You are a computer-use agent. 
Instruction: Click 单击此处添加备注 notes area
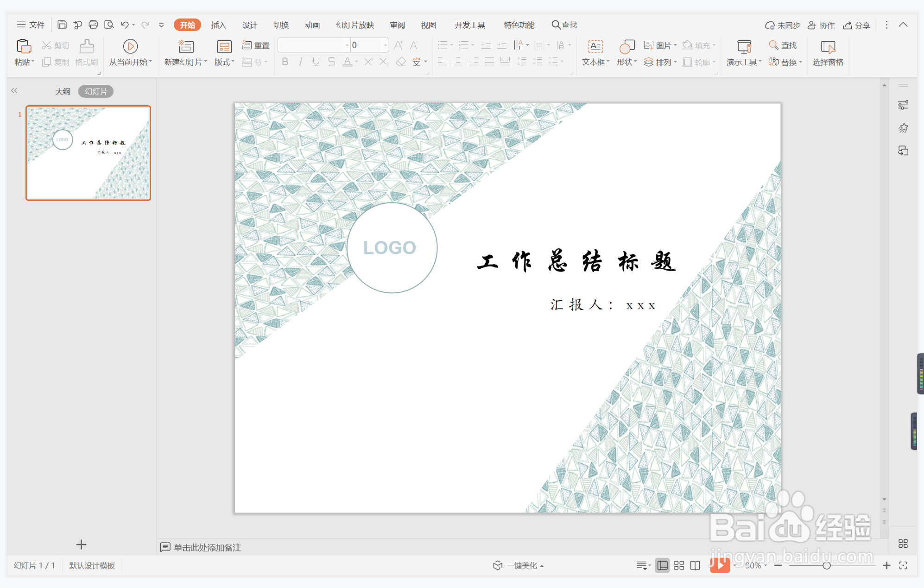207,547
